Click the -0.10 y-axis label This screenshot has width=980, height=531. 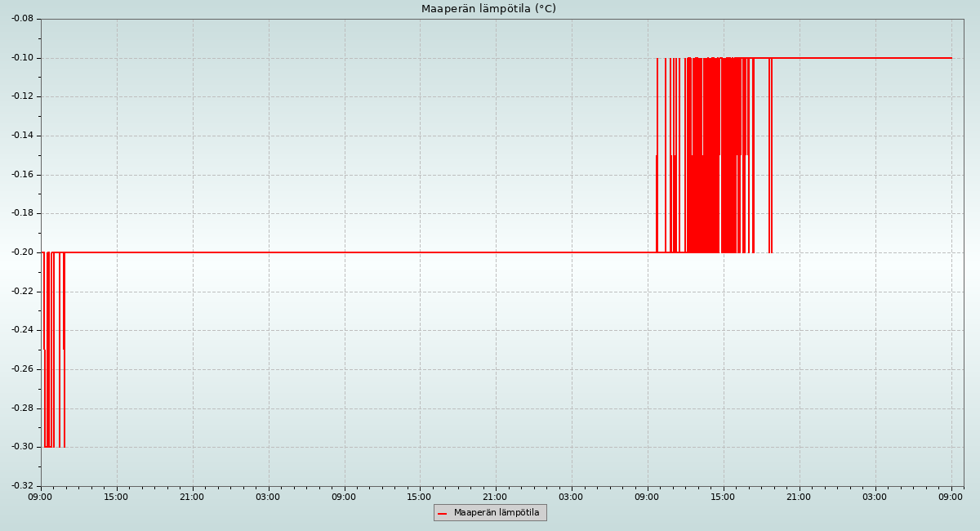22,58
